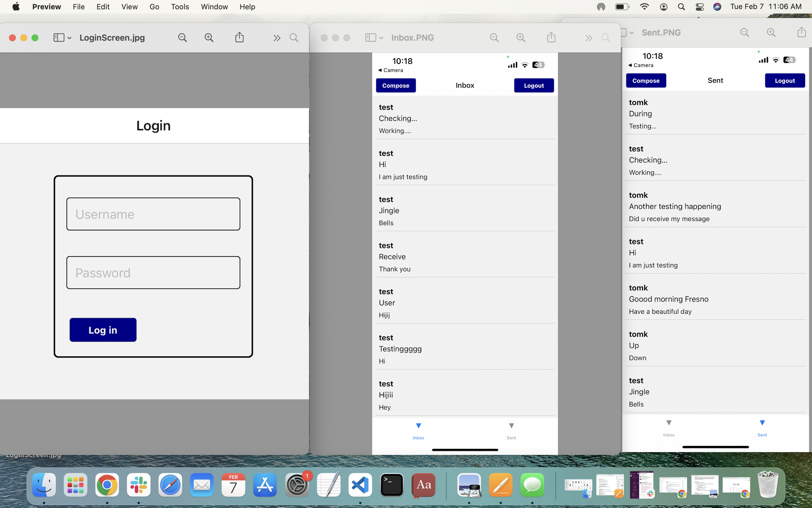Screen dimensions: 812x508
Task: Expand overflow toolbar chevrons in Inbox.PNG window
Action: (x=588, y=38)
